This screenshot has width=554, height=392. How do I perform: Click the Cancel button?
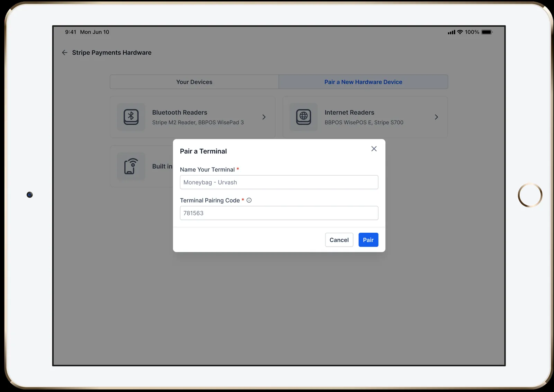tap(339, 240)
